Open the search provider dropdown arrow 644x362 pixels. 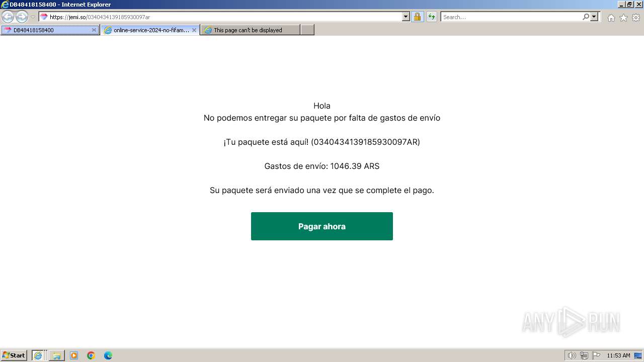click(594, 17)
